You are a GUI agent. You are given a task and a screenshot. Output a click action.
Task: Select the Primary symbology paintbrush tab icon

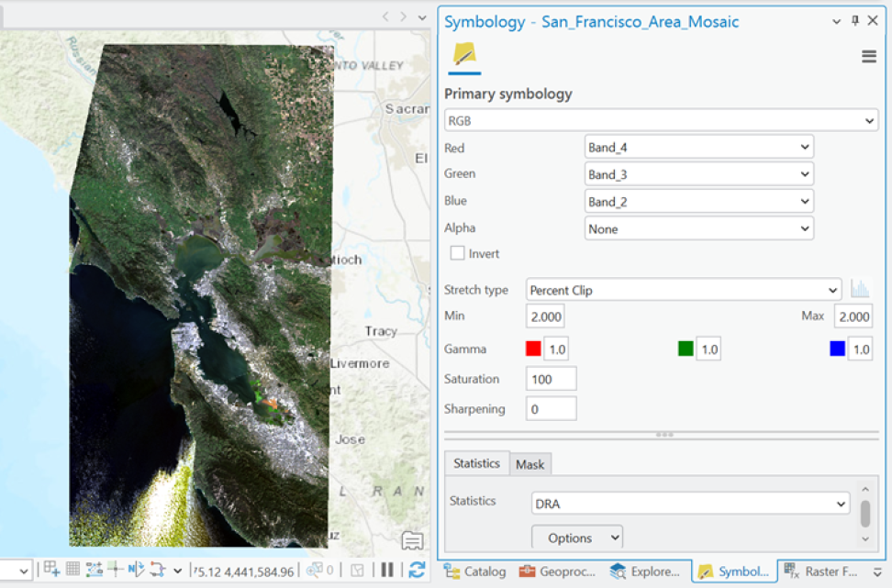tap(464, 56)
